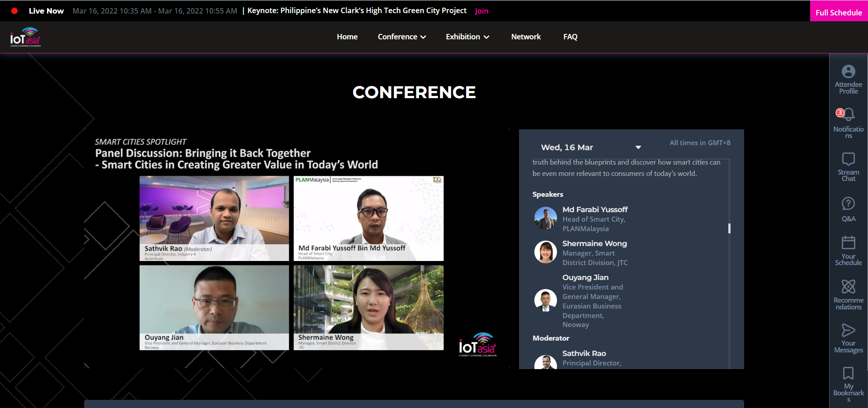Open the FAQ menu item
Image resolution: width=868 pixels, height=408 pixels.
[x=570, y=37]
